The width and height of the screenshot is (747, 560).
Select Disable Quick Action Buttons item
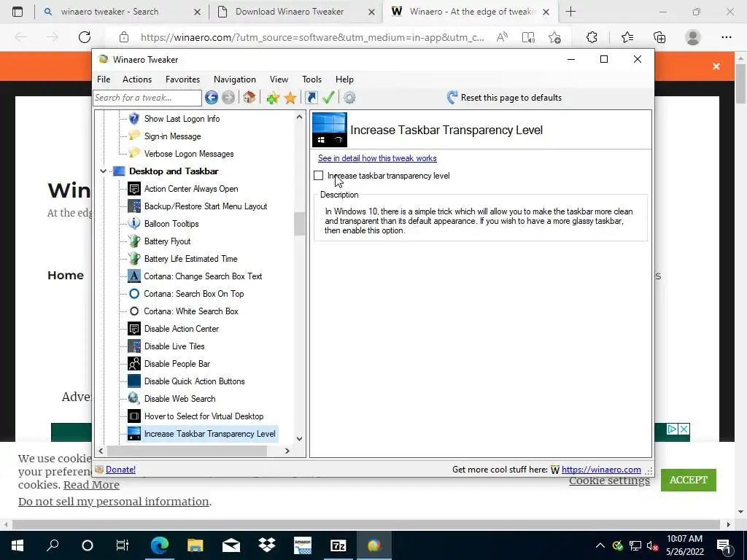[194, 381]
